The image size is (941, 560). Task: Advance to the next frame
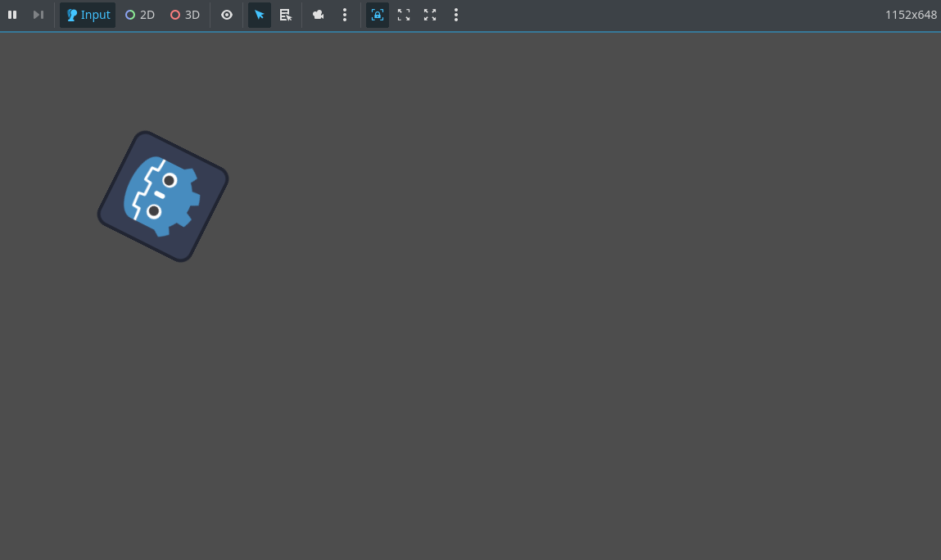38,15
